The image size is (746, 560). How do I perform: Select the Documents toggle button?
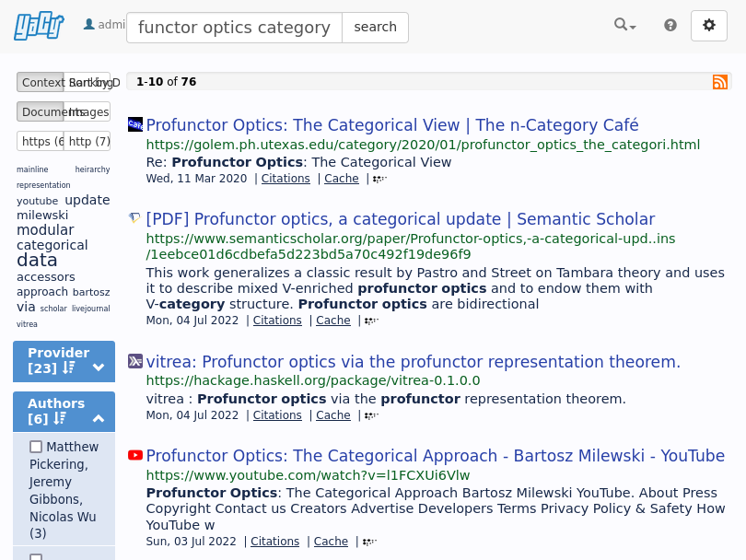click(x=41, y=111)
